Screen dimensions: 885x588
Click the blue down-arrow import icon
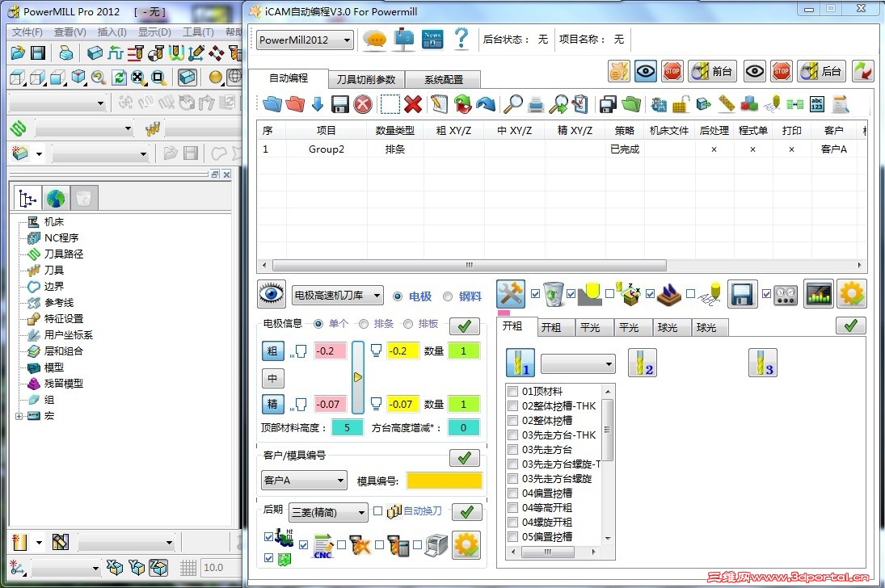point(318,104)
